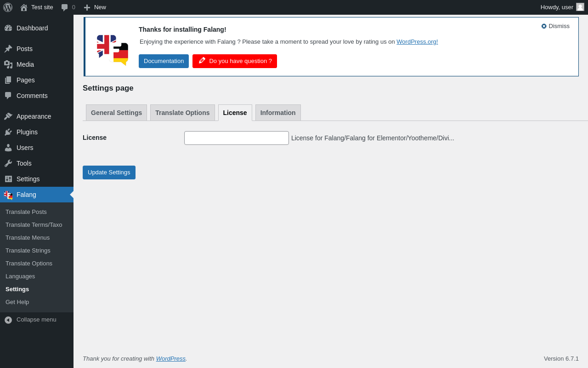Dismiss the Falang install notice
Image resolution: width=588 pixels, height=368 pixels.
click(x=555, y=26)
